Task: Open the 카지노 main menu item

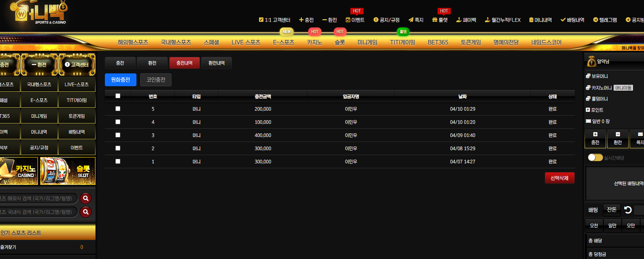Action: tap(314, 43)
